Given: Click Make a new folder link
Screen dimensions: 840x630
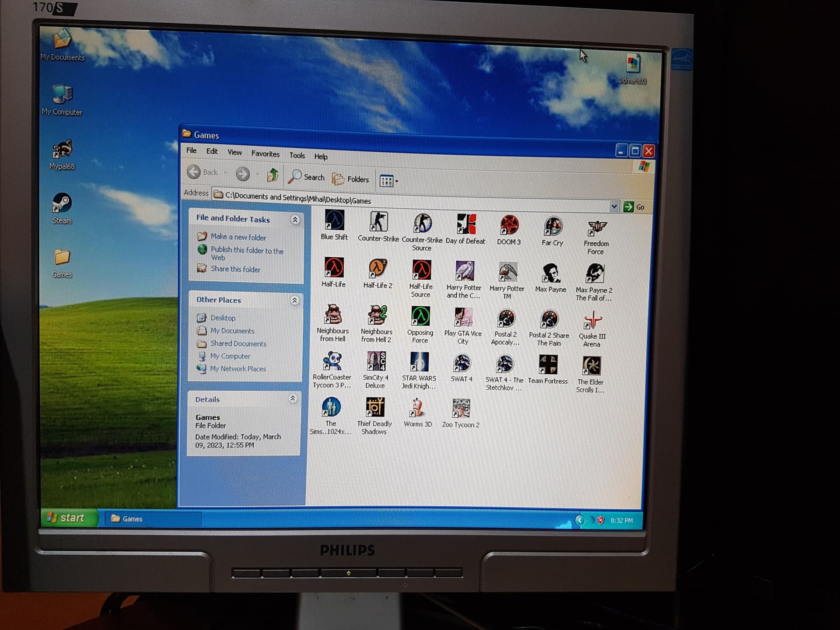Looking at the screenshot, I should [x=238, y=237].
